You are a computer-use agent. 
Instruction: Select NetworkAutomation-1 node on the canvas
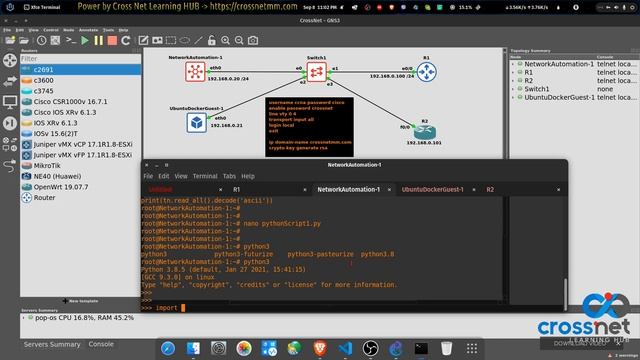[195, 72]
